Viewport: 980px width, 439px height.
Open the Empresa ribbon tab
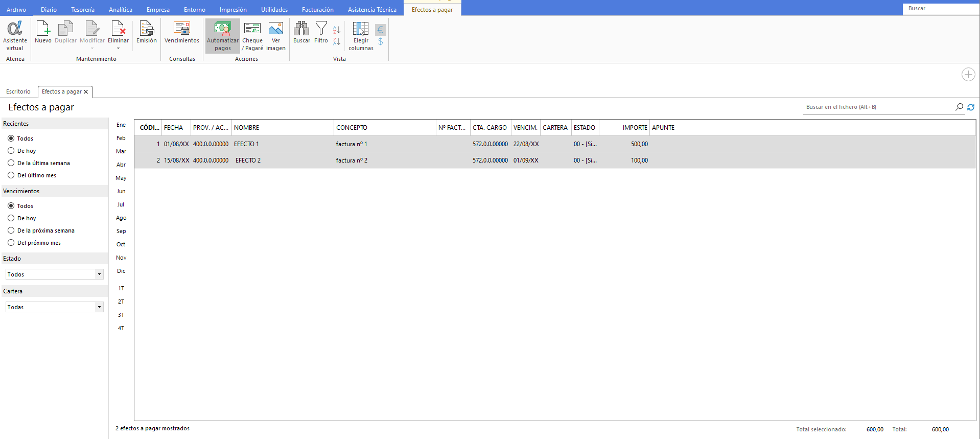click(158, 10)
